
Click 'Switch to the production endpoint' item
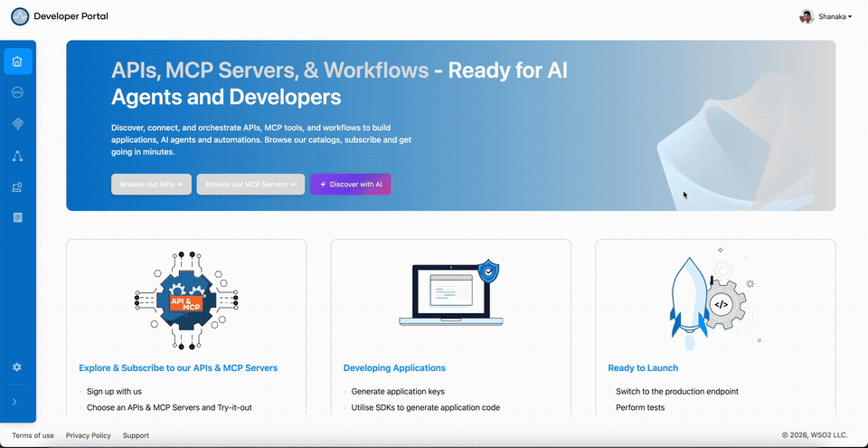click(x=677, y=392)
